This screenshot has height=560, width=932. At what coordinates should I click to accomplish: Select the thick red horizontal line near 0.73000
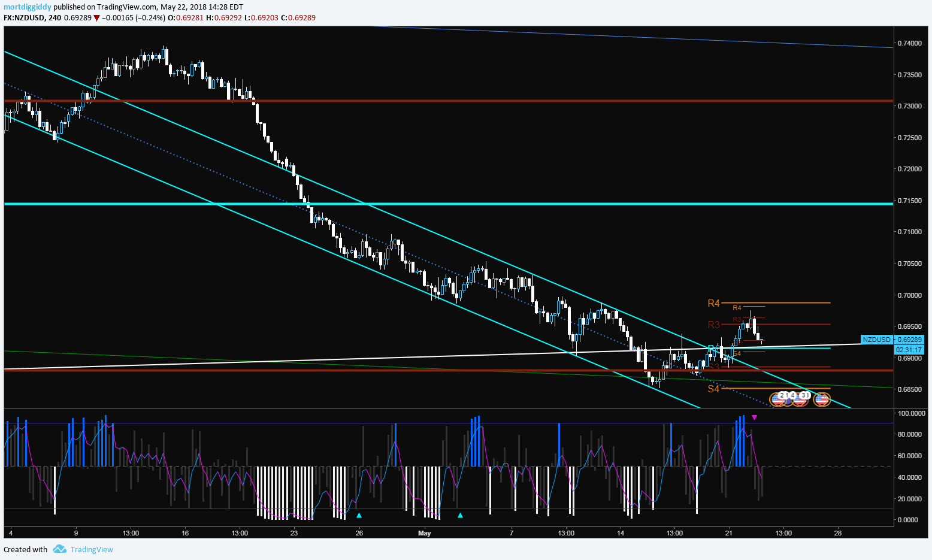pyautogui.click(x=448, y=101)
